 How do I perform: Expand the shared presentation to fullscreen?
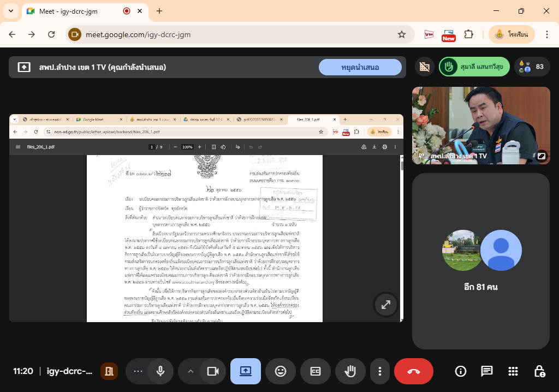(386, 305)
